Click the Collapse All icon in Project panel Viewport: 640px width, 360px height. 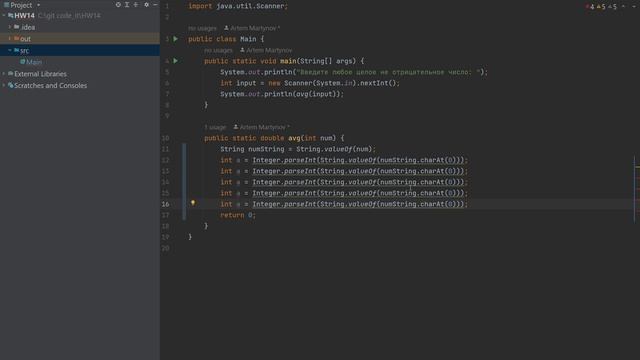coord(136,5)
